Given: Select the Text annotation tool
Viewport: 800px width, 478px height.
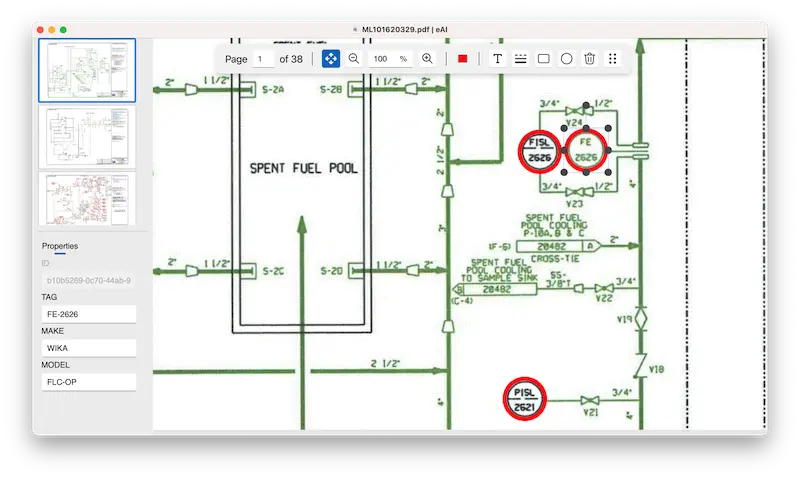Looking at the screenshot, I should coord(497,59).
